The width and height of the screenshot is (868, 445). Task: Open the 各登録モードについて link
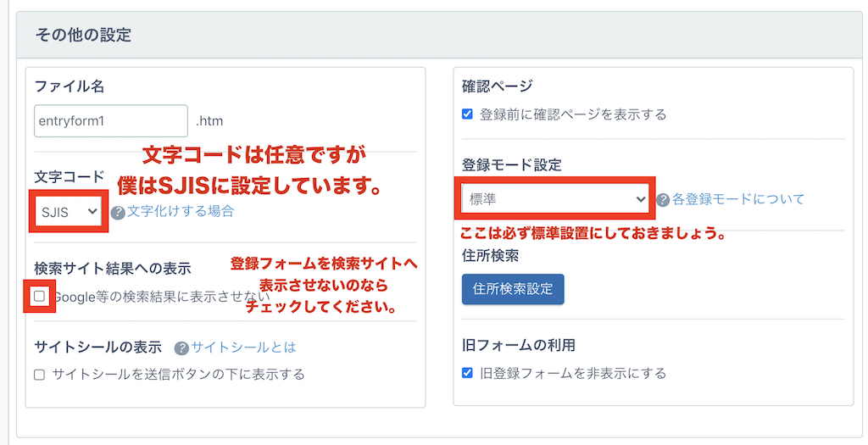[738, 200]
